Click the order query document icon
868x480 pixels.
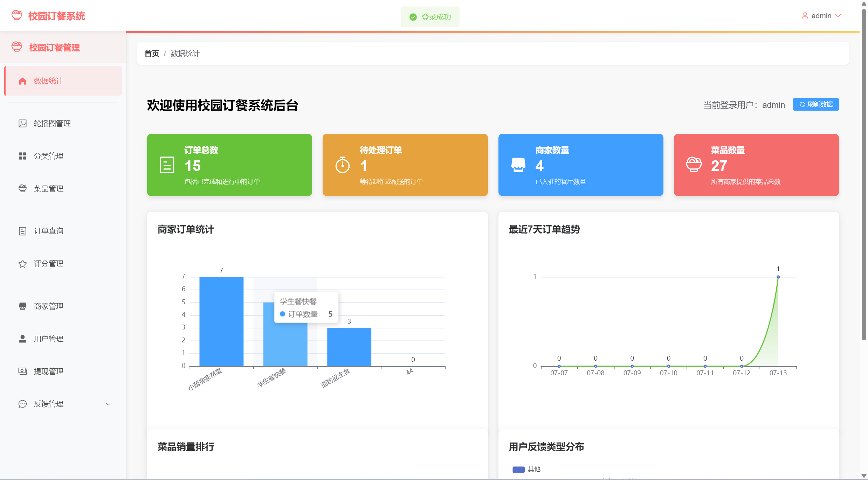[x=22, y=231]
